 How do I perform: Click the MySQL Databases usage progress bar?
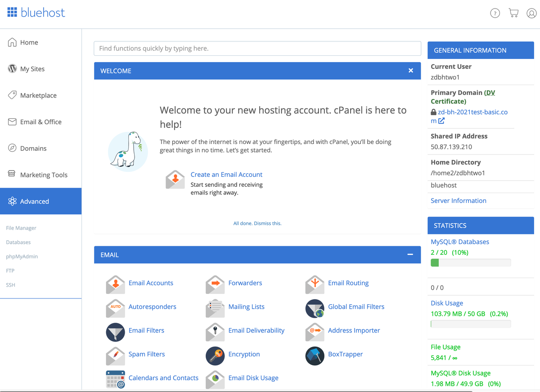471,263
